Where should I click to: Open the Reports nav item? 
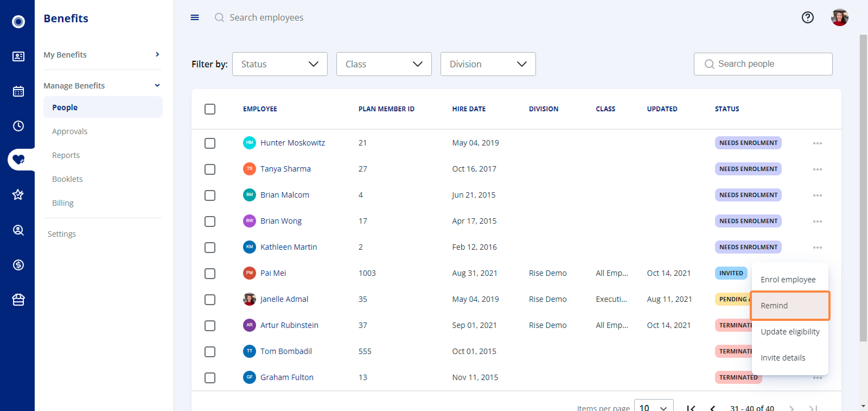point(66,155)
